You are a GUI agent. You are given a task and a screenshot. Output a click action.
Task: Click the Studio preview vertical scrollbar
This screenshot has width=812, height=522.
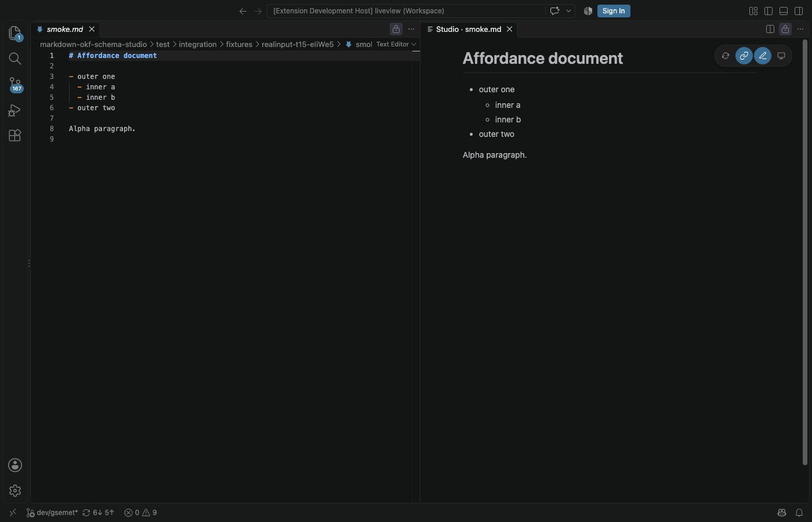[805, 252]
